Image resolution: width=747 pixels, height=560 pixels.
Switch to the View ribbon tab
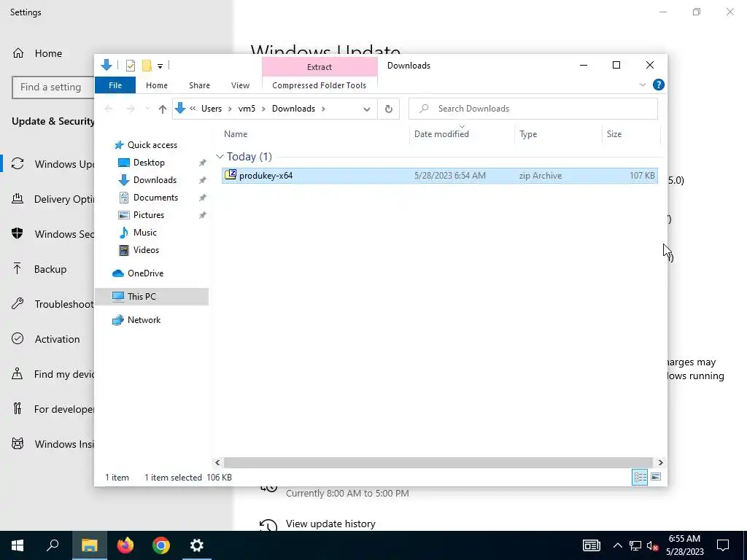(240, 85)
